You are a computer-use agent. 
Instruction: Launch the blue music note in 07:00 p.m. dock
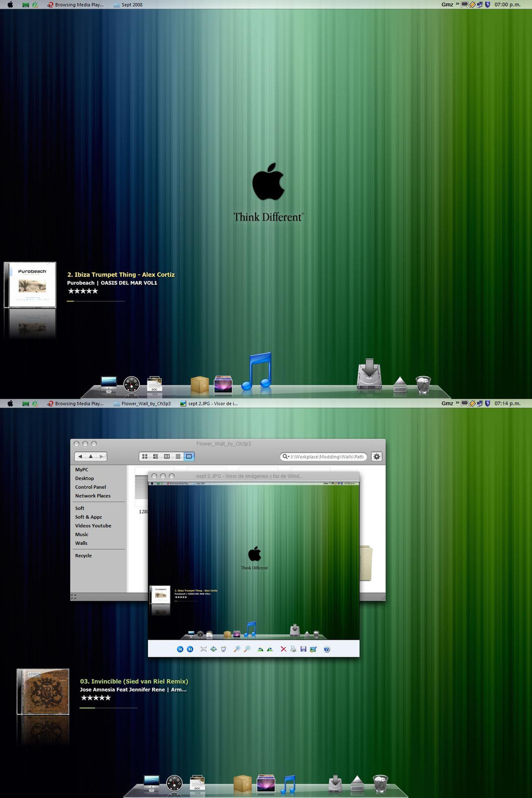pyautogui.click(x=257, y=371)
